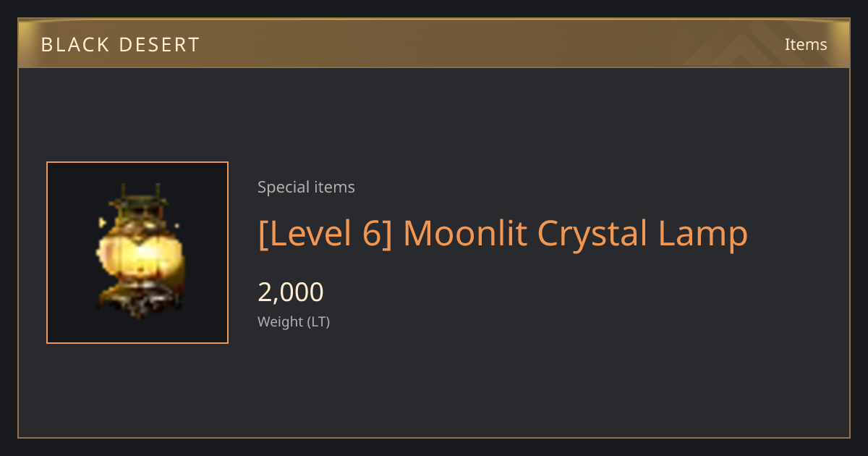This screenshot has height=456, width=868.
Task: Click the [Level 6] Moonlit Crystal Lamp title
Action: click(503, 234)
